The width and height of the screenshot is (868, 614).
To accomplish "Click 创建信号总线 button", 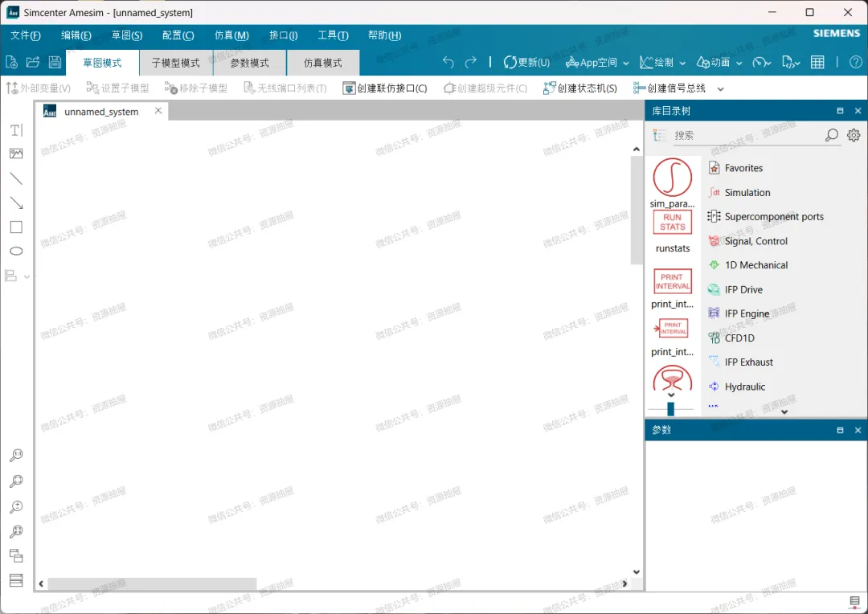I will [x=669, y=88].
